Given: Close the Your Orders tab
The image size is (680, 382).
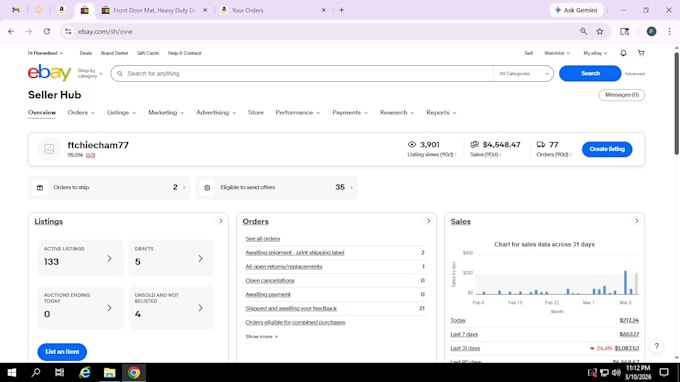Looking at the screenshot, I should (x=324, y=10).
